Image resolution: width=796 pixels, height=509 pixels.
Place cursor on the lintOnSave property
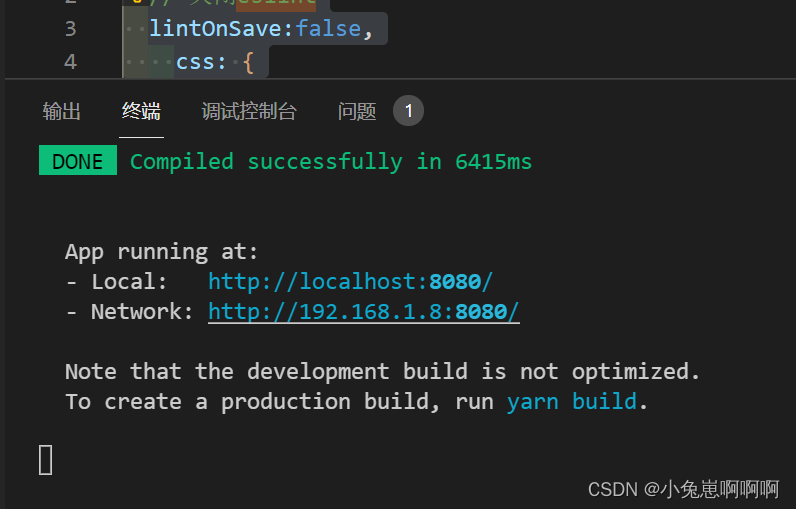(217, 28)
